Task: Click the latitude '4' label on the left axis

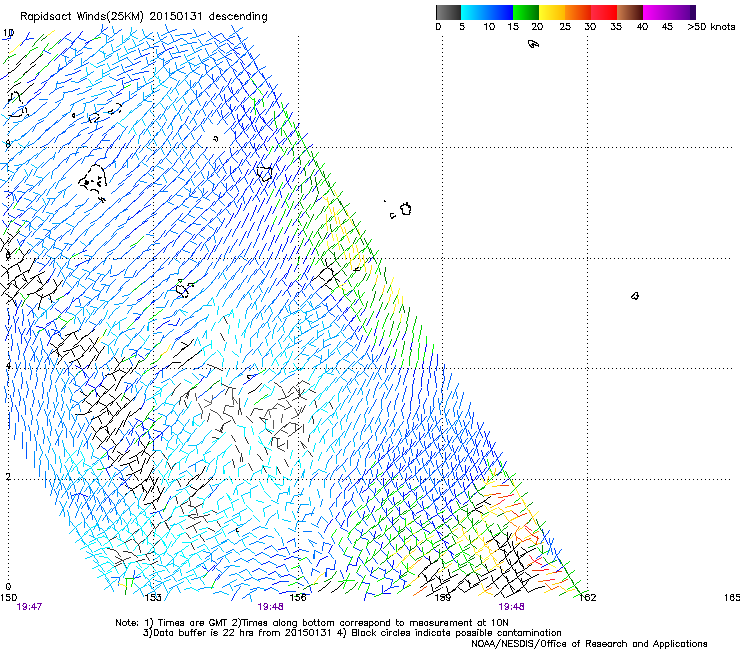Action: pos(8,366)
